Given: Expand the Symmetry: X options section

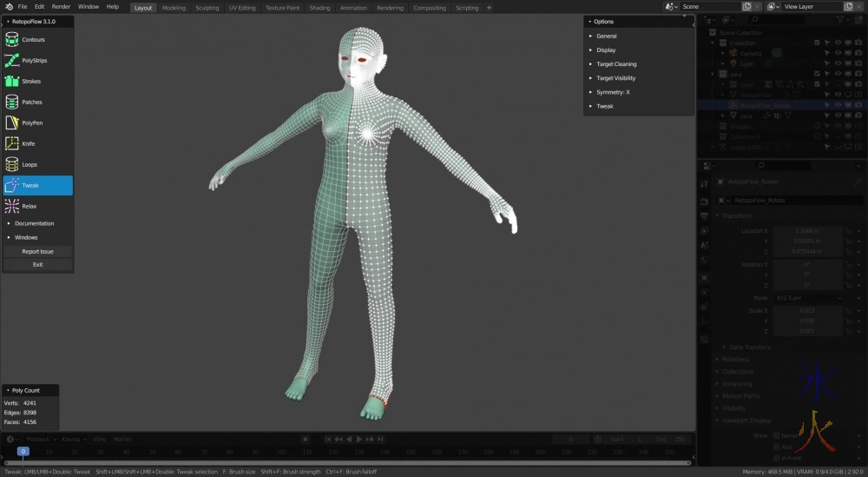Looking at the screenshot, I should [x=613, y=92].
